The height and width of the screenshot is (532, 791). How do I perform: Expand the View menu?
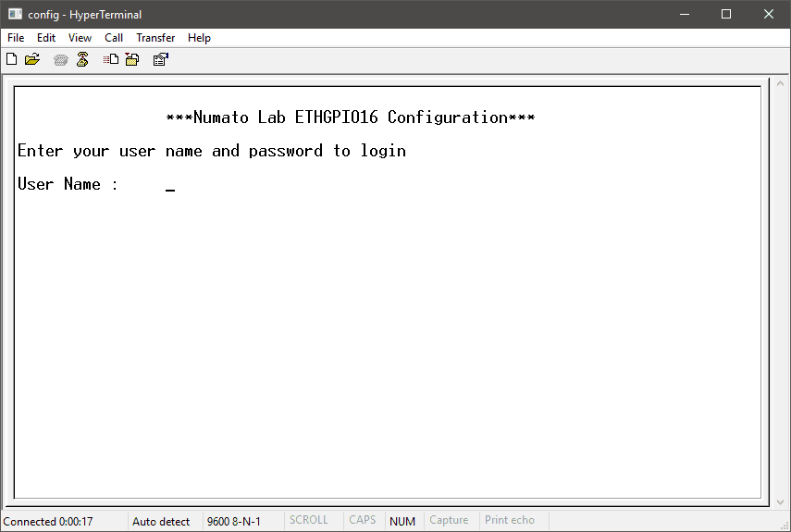(x=80, y=38)
